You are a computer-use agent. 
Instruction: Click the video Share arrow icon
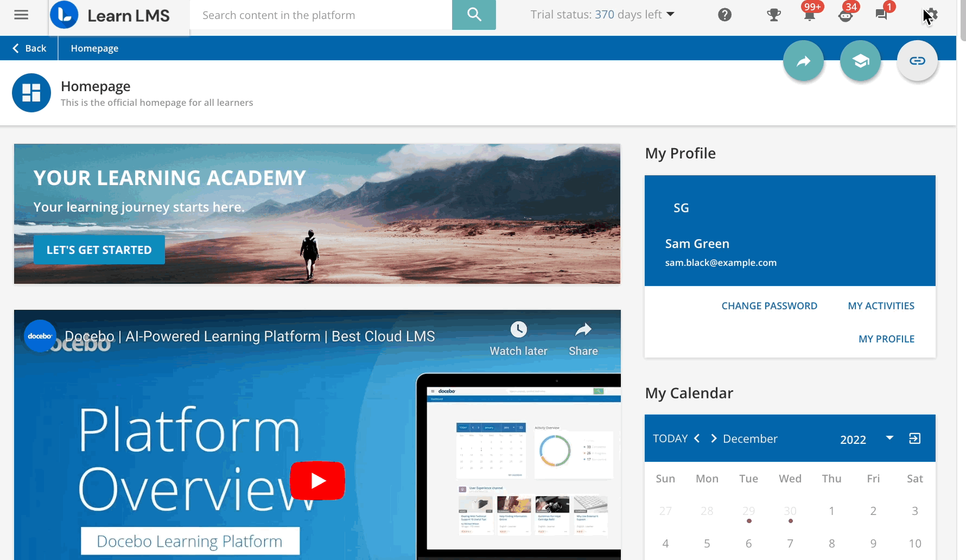[x=583, y=329]
